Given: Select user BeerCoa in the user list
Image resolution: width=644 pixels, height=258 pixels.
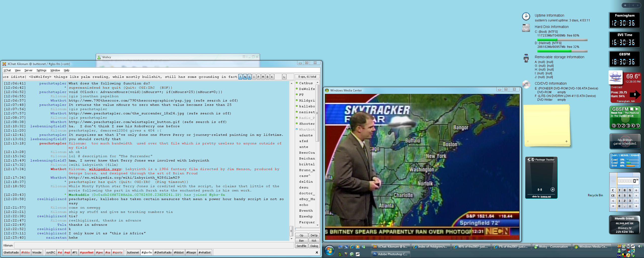Looking at the screenshot, I should point(307,153).
